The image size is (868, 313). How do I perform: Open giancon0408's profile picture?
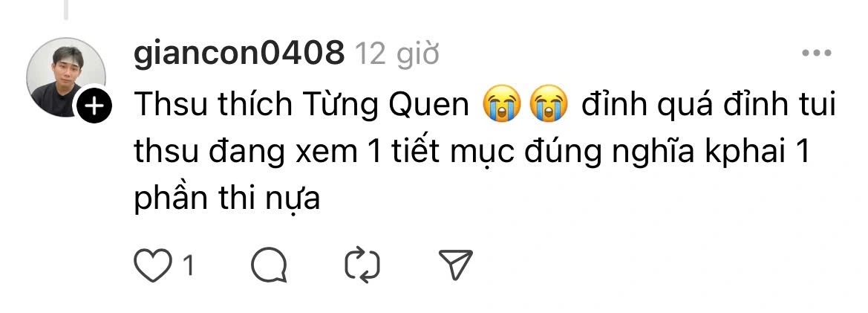[66, 77]
